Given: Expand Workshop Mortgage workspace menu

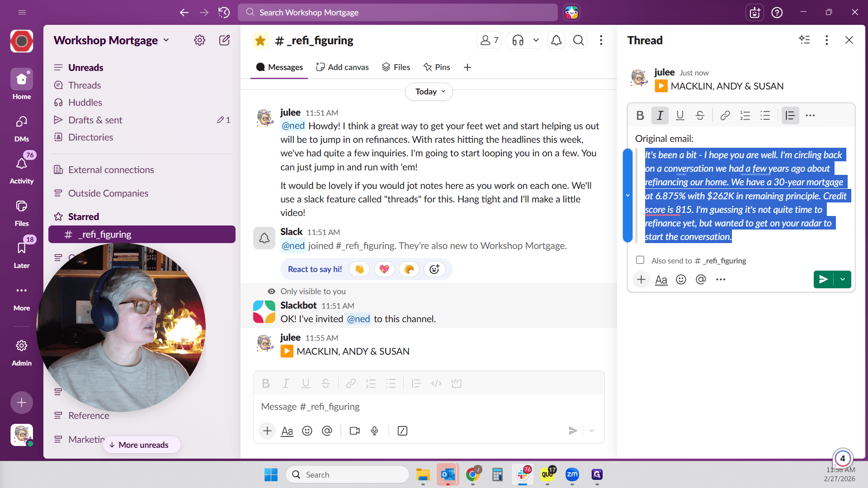Looking at the screenshot, I should pyautogui.click(x=112, y=40).
